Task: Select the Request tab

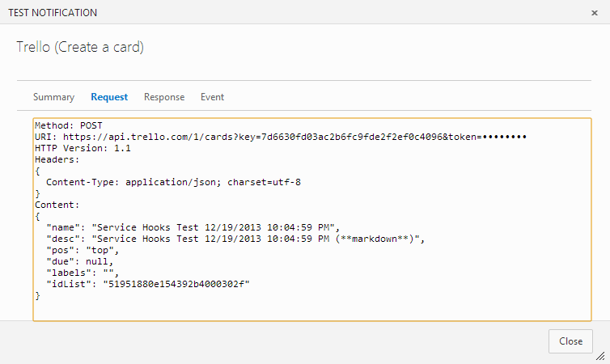Action: click(109, 97)
